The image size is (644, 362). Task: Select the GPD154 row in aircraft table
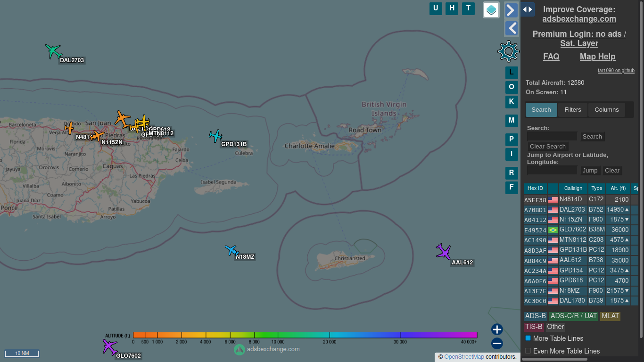tap(581, 271)
